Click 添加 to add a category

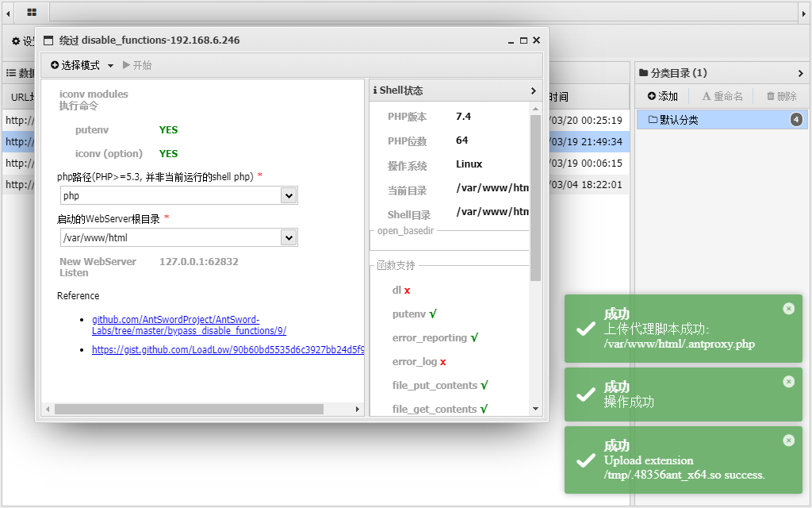[663, 96]
